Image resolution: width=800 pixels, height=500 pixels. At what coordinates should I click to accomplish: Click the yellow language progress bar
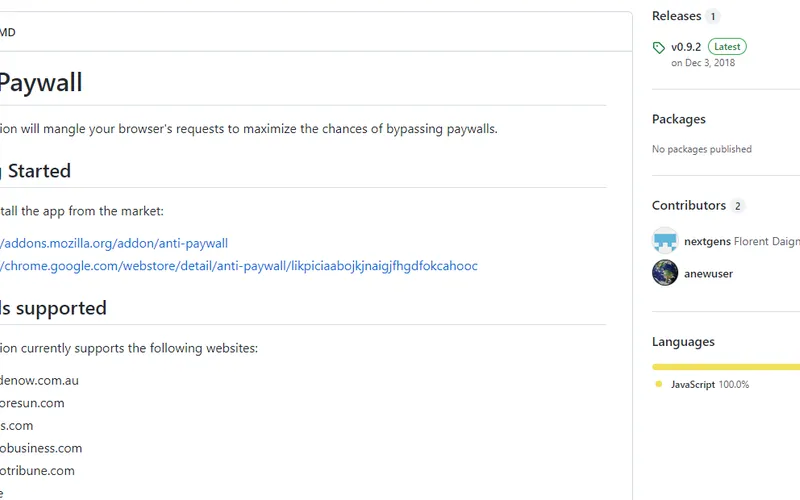[x=726, y=367]
